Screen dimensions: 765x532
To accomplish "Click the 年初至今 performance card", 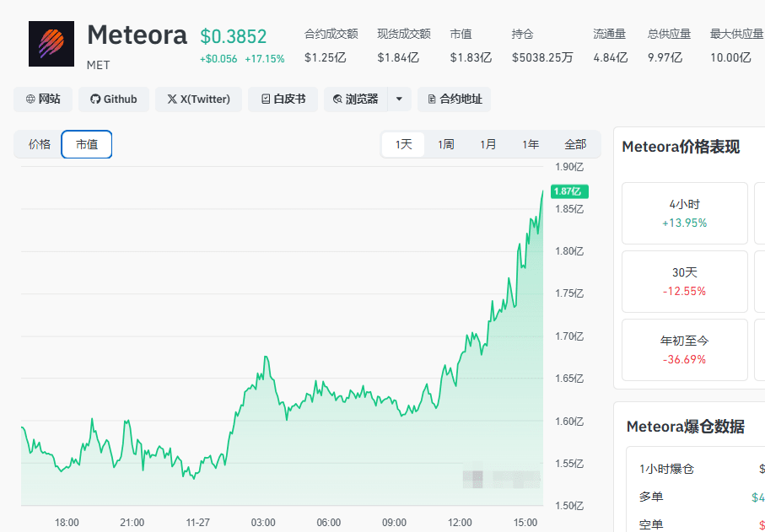I will (684, 350).
